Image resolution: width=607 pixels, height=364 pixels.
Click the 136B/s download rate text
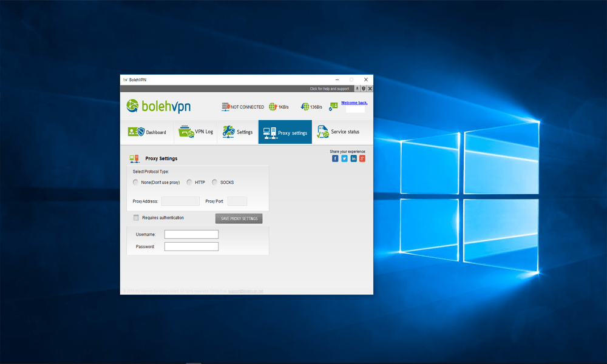(x=316, y=107)
